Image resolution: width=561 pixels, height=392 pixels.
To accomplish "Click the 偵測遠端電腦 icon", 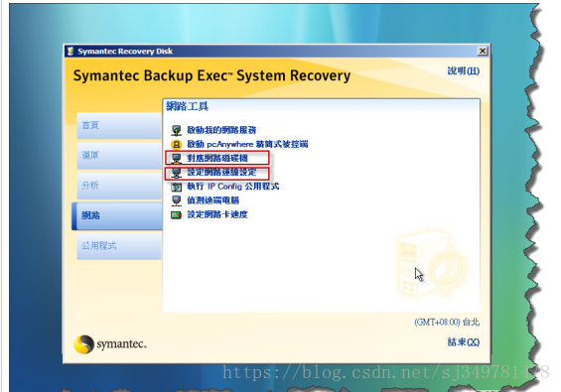I will 176,200.
